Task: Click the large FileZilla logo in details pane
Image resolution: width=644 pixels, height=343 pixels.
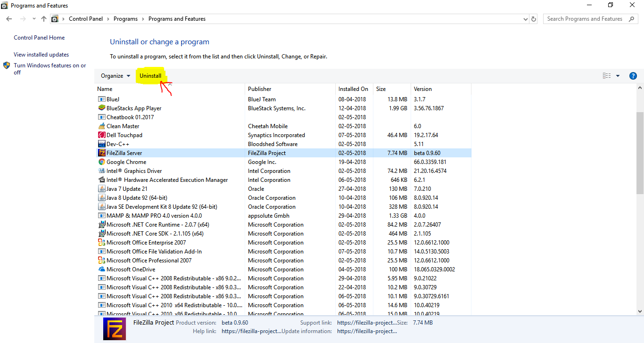Action: 115,328
